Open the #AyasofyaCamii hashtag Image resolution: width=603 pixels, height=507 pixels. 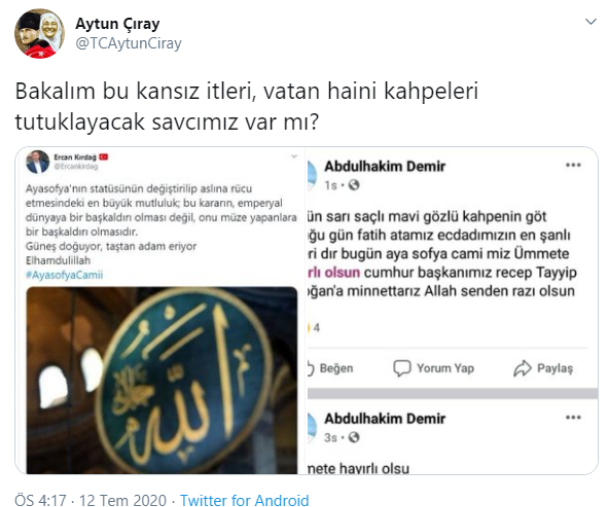[x=64, y=275]
